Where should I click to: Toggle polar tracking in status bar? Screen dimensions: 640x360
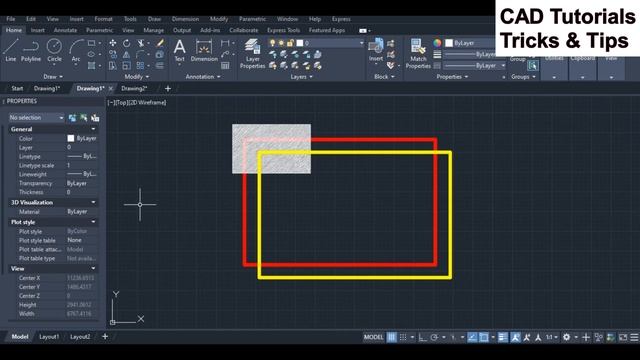pos(434,337)
